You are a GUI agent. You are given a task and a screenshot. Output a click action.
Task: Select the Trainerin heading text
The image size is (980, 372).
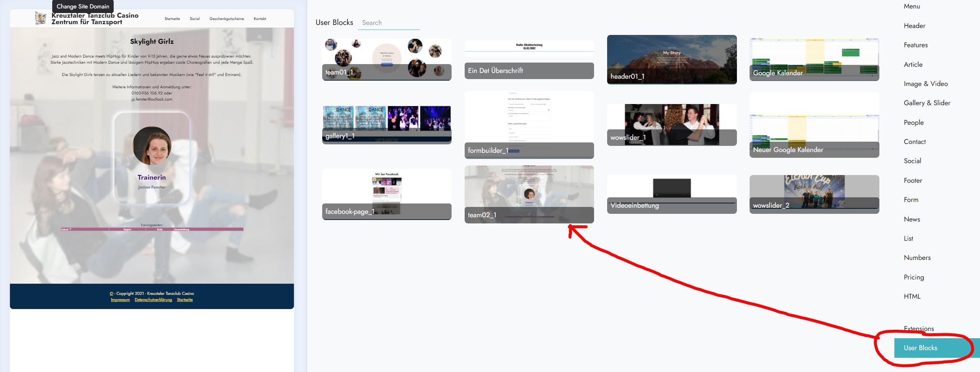(x=152, y=177)
